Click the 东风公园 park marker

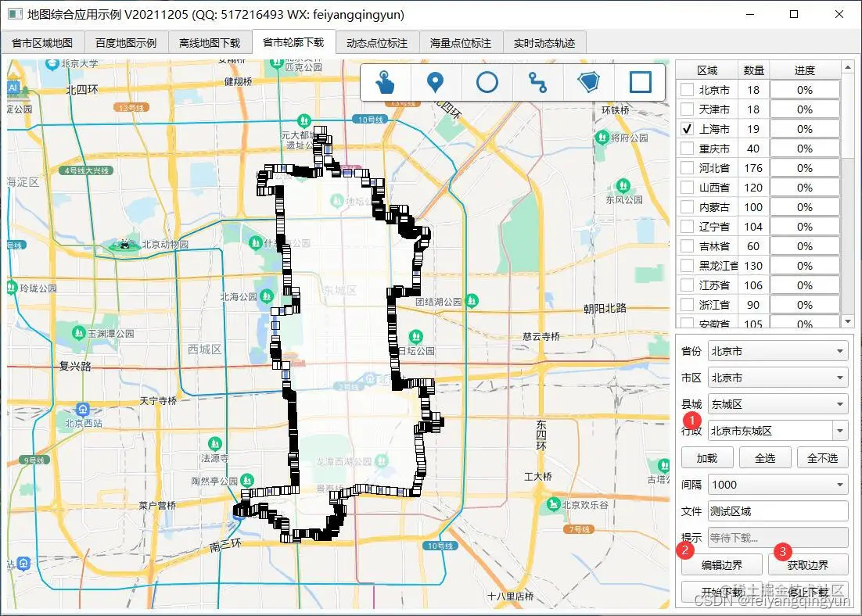623,185
